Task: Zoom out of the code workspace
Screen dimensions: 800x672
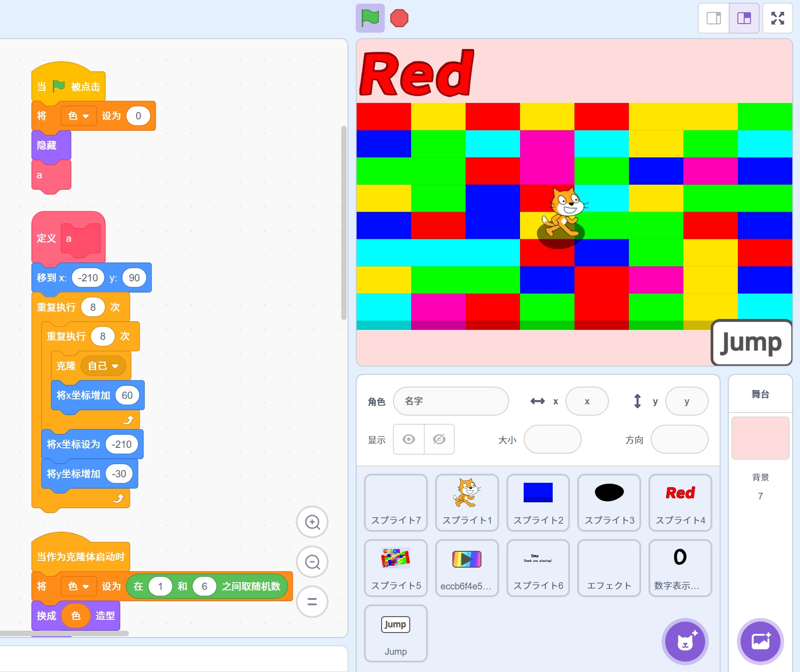Action: [x=312, y=562]
